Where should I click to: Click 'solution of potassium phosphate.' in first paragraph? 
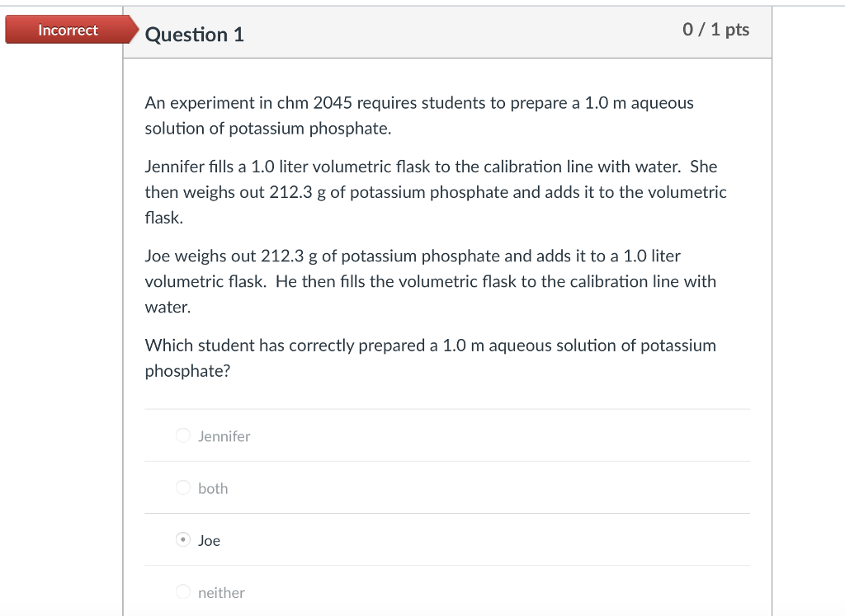click(x=268, y=129)
